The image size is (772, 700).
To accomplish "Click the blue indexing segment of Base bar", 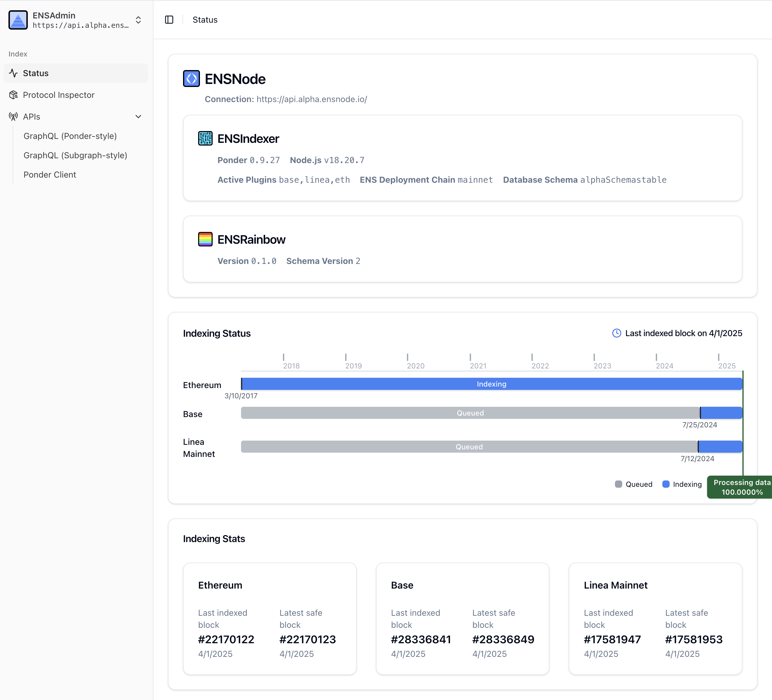I will tap(722, 413).
